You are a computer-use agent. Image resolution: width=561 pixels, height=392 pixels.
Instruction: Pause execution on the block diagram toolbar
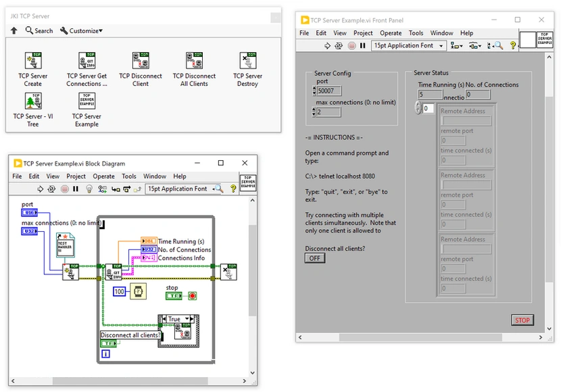coord(75,189)
